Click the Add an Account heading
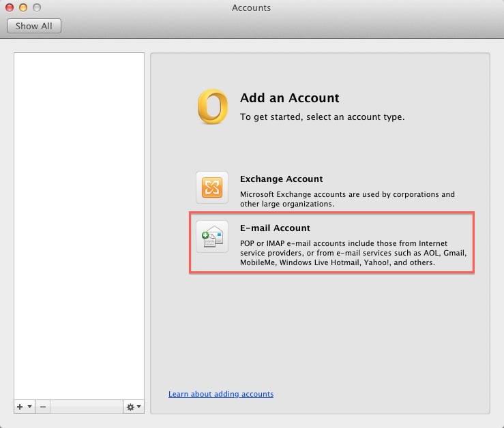This screenshot has height=428, width=504. tap(289, 98)
